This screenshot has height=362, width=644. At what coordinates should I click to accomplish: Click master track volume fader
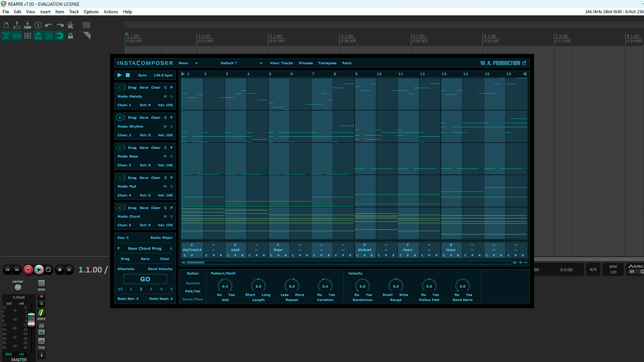pyautogui.click(x=31, y=320)
